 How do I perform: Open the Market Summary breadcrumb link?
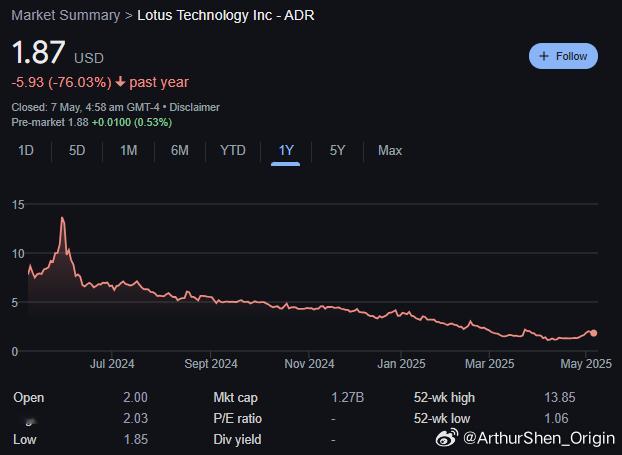click(x=65, y=15)
